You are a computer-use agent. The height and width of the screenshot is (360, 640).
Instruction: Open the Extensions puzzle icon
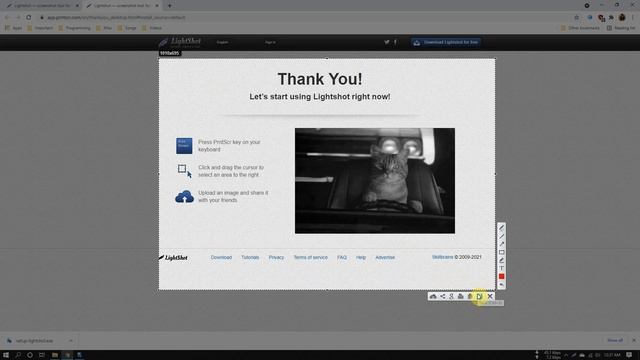pos(611,18)
